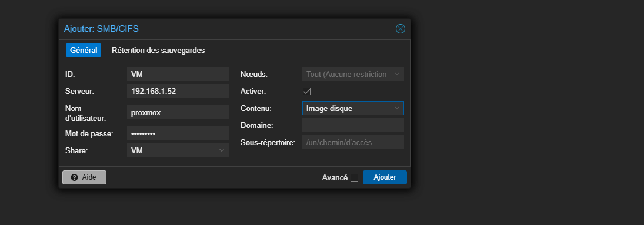The width and height of the screenshot is (644, 225).
Task: Click the ID input field
Action: pyautogui.click(x=178, y=75)
